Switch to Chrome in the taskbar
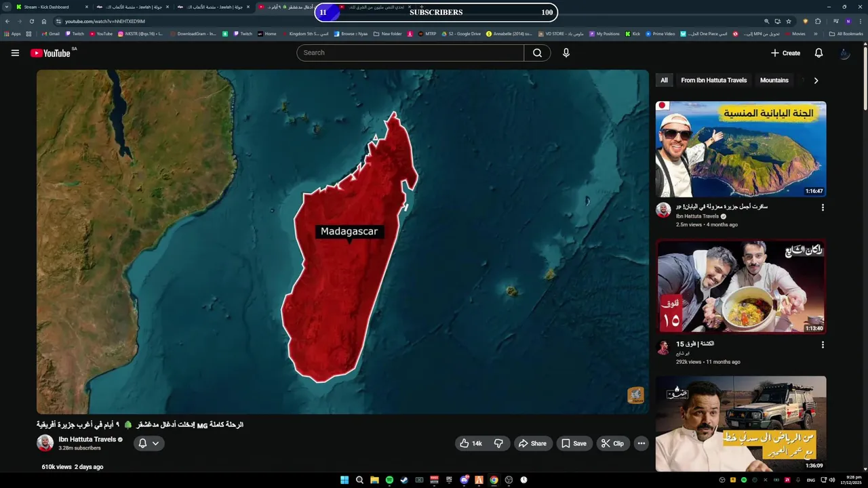The image size is (868, 488). click(x=494, y=480)
